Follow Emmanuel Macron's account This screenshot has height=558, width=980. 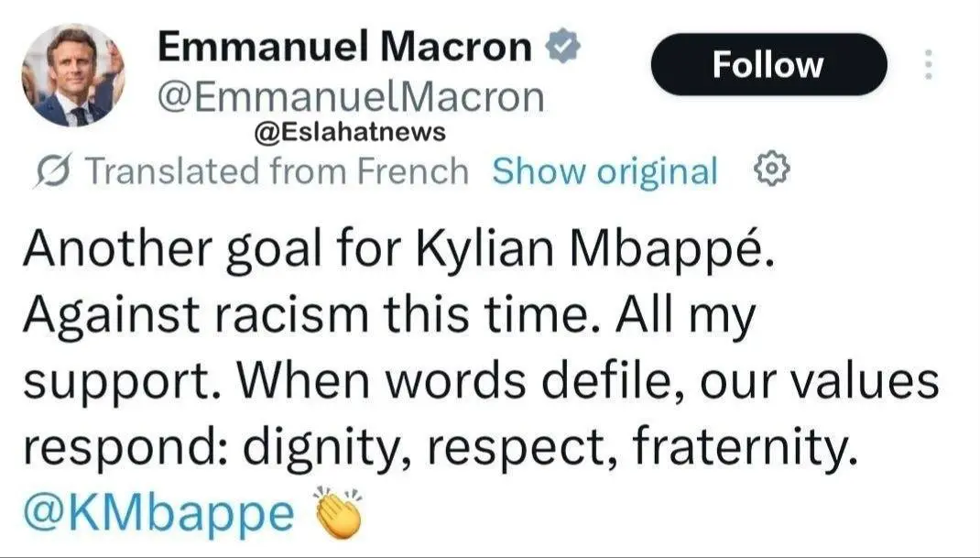768,64
